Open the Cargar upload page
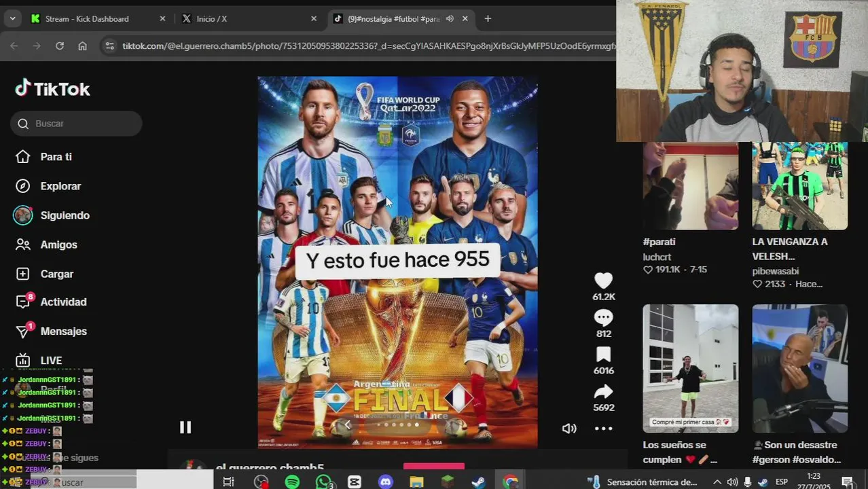The width and height of the screenshot is (868, 489). [x=56, y=274]
